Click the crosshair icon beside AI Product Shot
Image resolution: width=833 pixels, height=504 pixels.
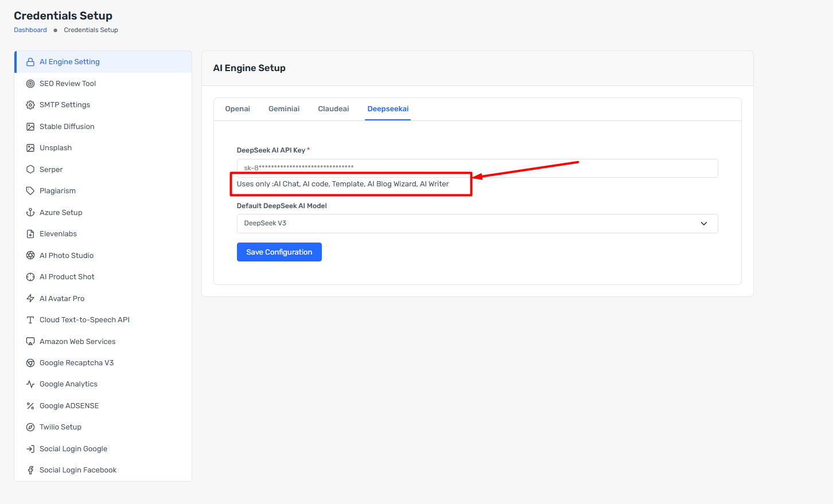pos(30,277)
